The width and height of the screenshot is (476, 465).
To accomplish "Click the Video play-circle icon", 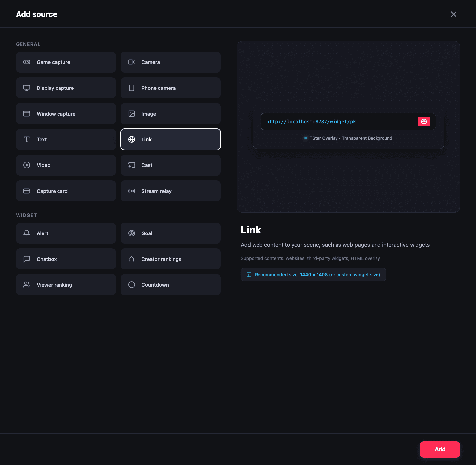I will [x=27, y=165].
